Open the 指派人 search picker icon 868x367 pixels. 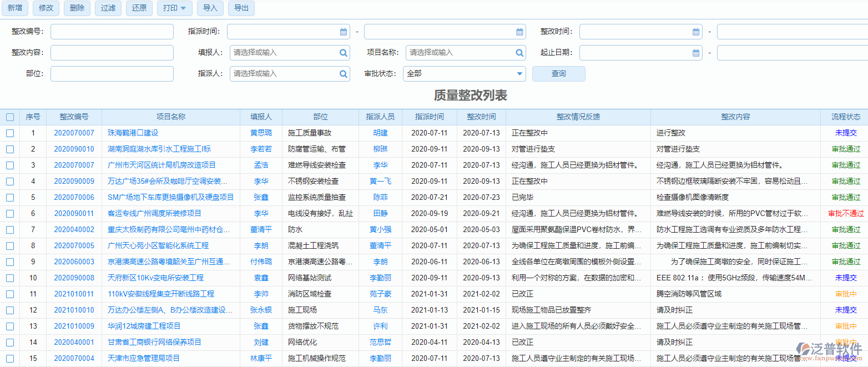pos(344,73)
